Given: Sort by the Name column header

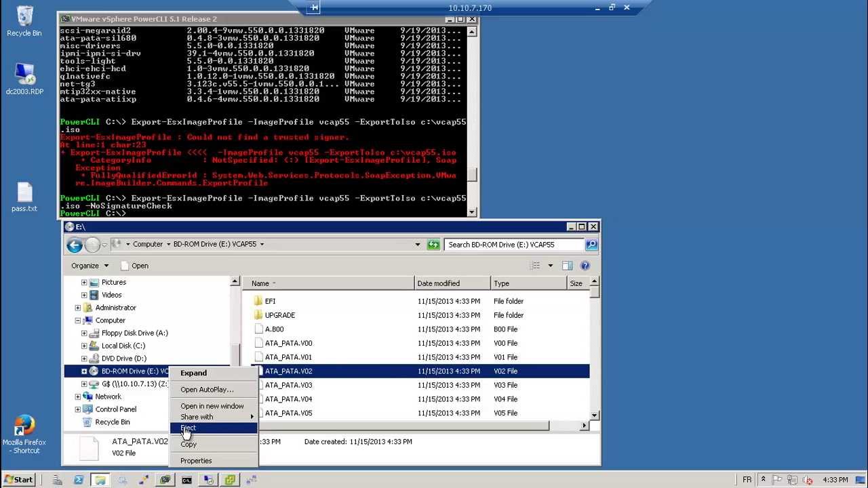Looking at the screenshot, I should pyautogui.click(x=330, y=283).
